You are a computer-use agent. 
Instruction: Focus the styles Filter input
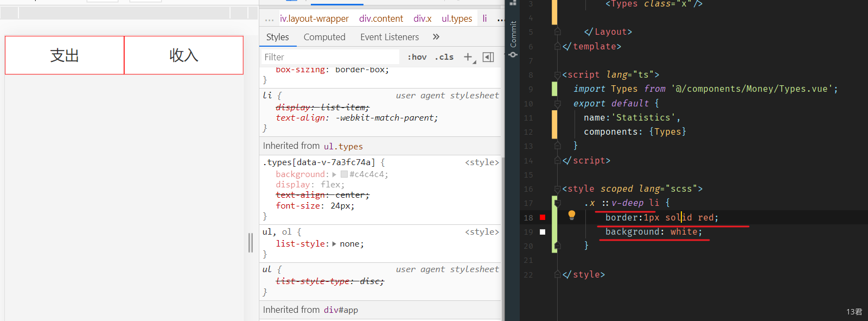[x=331, y=57]
